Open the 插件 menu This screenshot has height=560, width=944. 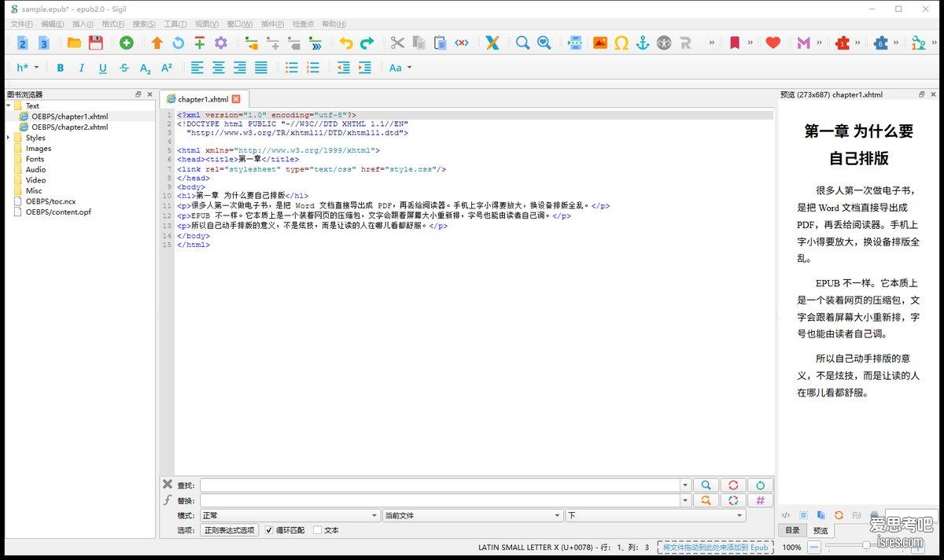(273, 24)
